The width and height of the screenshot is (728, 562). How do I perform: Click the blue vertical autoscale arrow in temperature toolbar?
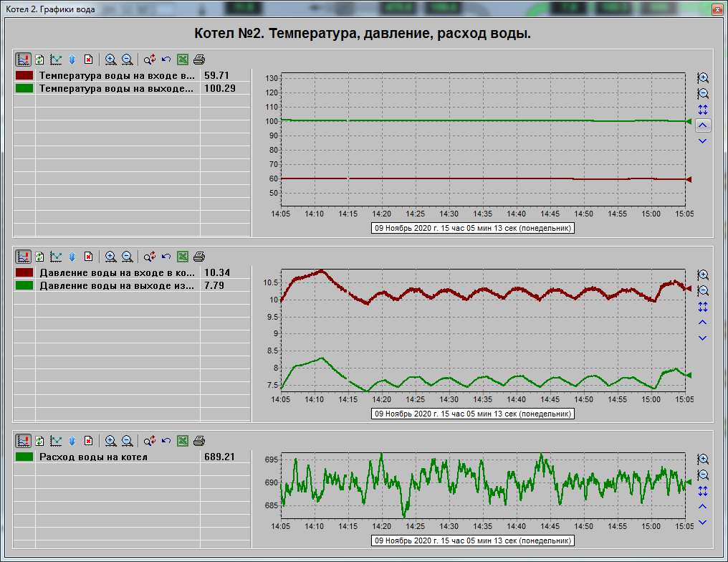point(72,59)
